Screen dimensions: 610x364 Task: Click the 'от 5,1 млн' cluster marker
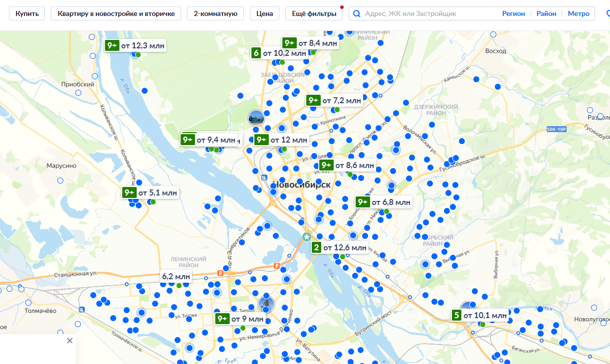(x=150, y=192)
